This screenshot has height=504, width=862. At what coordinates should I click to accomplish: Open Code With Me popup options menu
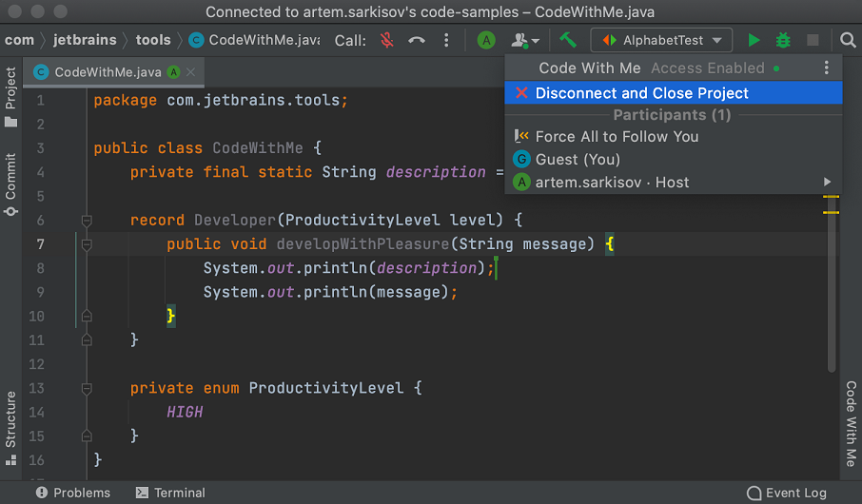coord(826,68)
